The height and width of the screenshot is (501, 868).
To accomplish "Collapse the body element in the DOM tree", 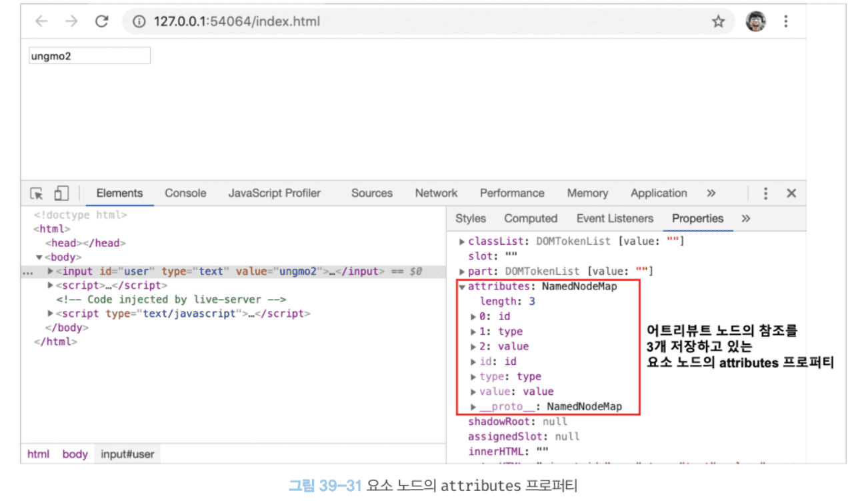I will [x=39, y=258].
